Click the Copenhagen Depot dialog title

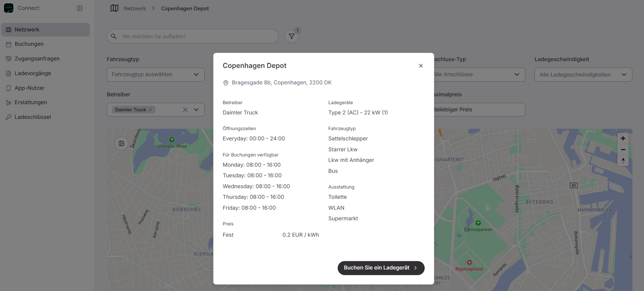pos(254,66)
